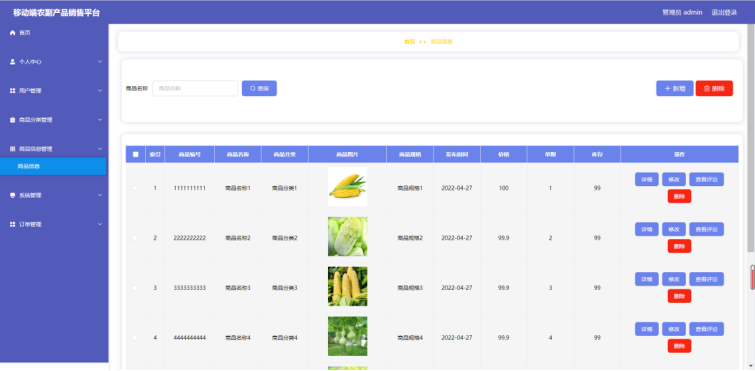Click the cell 商品分类2
This screenshot has width=755, height=371.
285,238
